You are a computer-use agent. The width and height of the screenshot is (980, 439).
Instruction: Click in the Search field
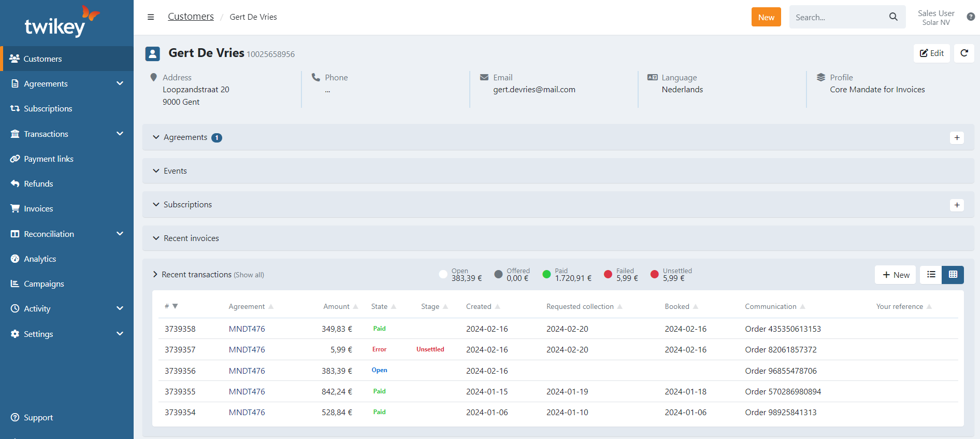[x=838, y=17]
